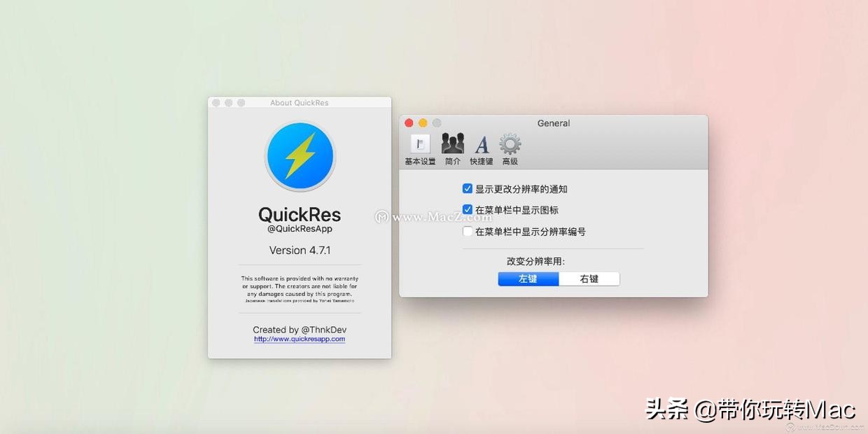The width and height of the screenshot is (868, 434).
Task: Click the italic A 快捷键 icon
Action: pyautogui.click(x=481, y=145)
